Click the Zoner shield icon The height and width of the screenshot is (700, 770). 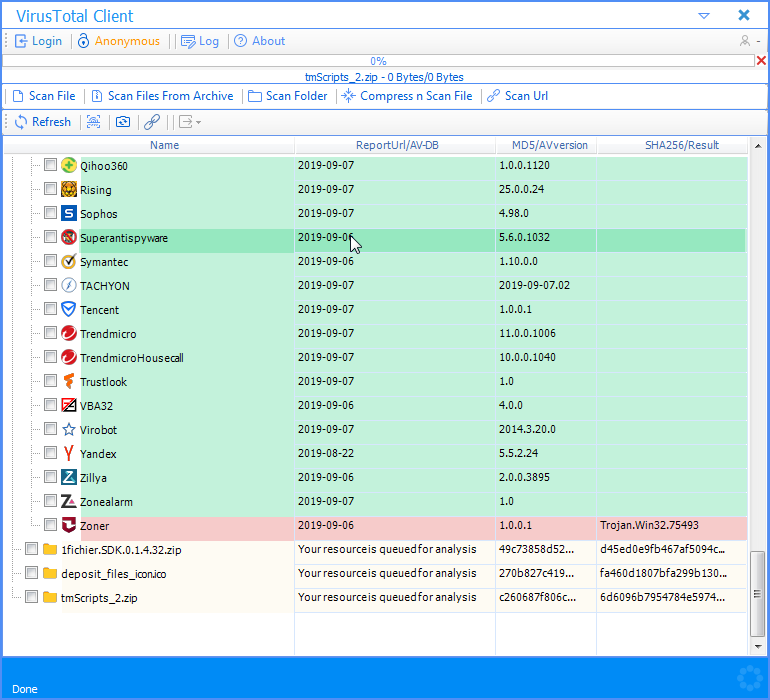point(69,525)
